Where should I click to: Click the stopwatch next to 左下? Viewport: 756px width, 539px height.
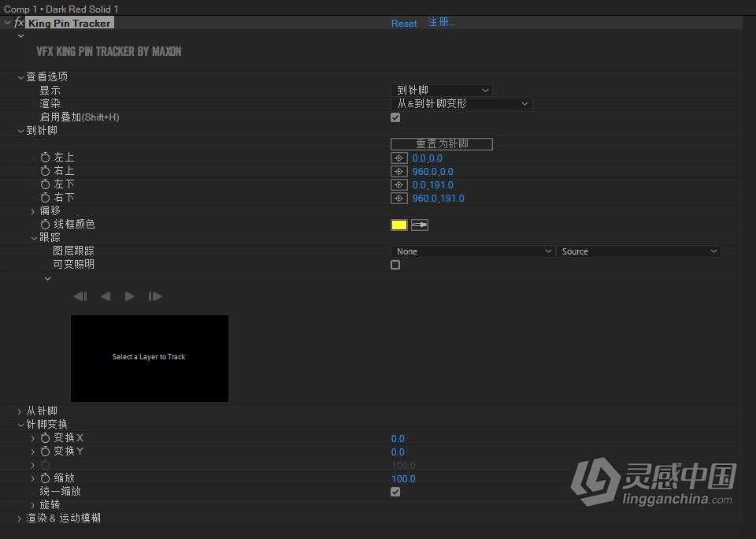click(x=46, y=185)
